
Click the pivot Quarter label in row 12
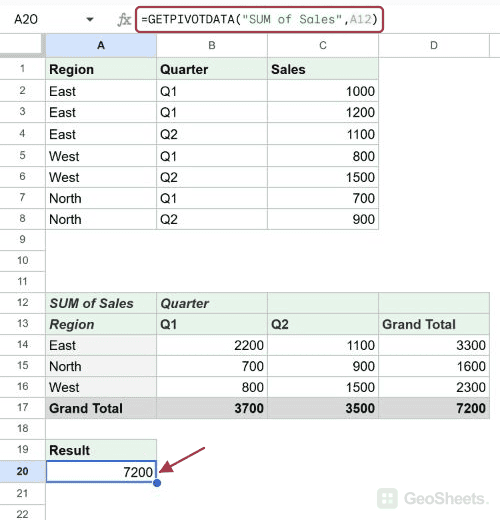(212, 303)
